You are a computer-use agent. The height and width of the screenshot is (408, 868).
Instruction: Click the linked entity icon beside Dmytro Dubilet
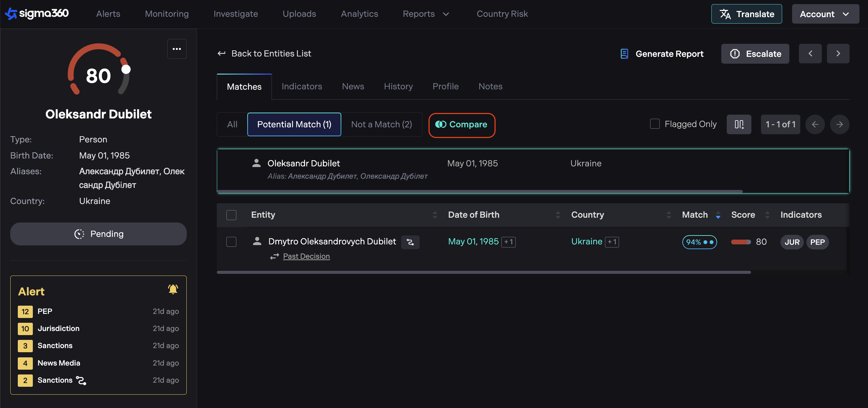410,242
